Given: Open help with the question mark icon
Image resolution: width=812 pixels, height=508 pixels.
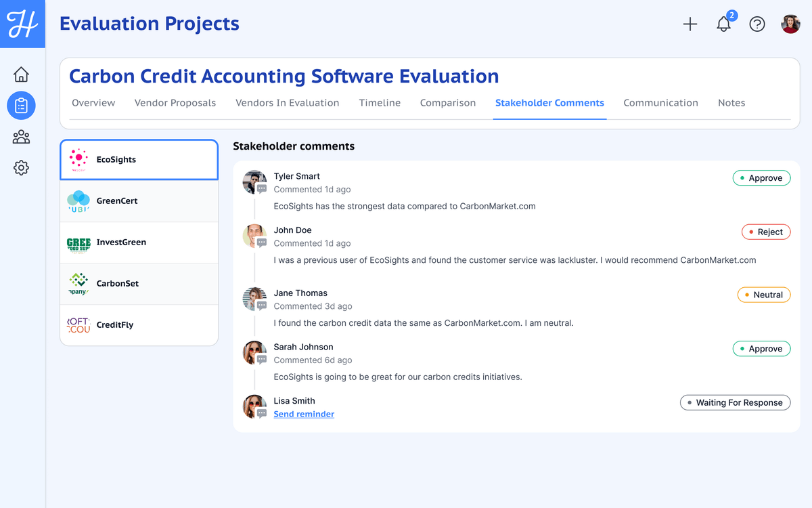Looking at the screenshot, I should pyautogui.click(x=757, y=24).
